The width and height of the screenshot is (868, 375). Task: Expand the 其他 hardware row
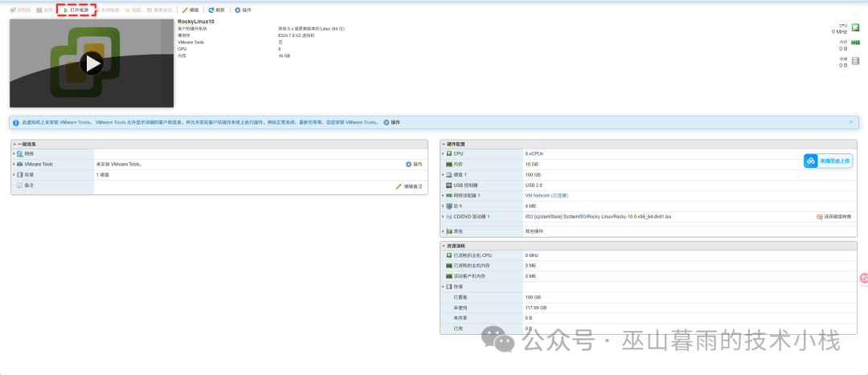tap(443, 231)
